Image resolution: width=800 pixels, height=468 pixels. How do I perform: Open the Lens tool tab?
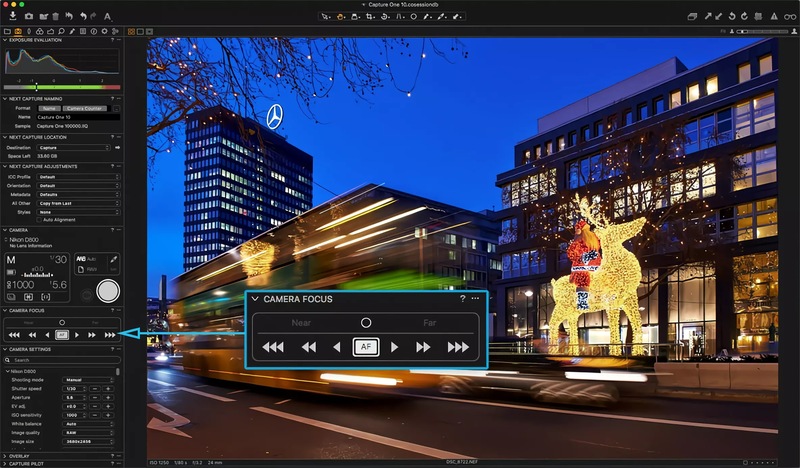[x=29, y=31]
